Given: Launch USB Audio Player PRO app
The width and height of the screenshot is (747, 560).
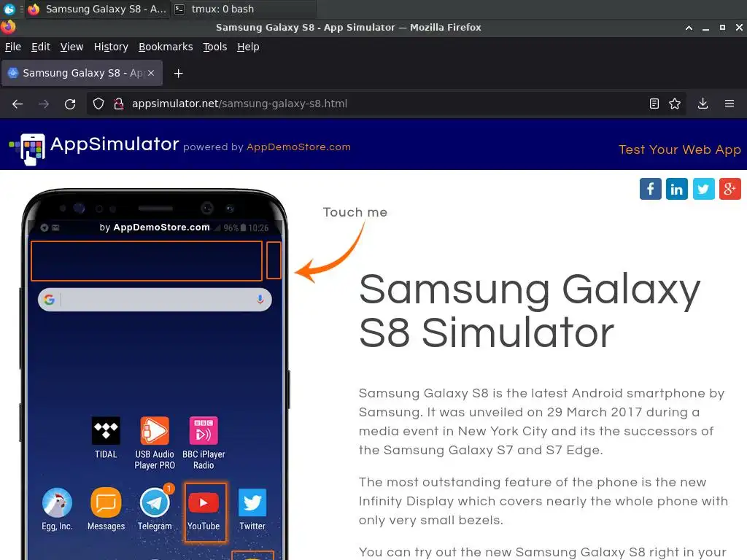Looking at the screenshot, I should coord(155,443).
